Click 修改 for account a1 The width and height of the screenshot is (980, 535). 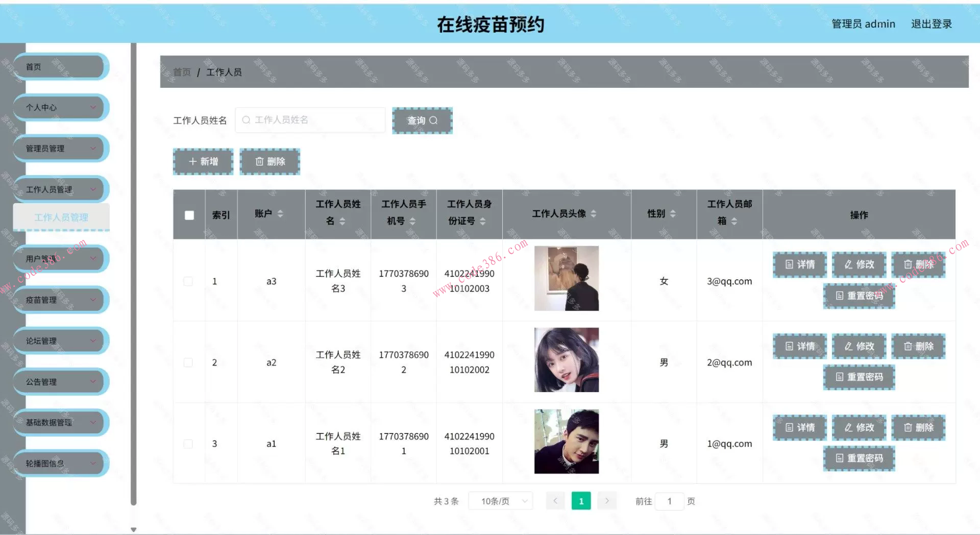coord(859,427)
